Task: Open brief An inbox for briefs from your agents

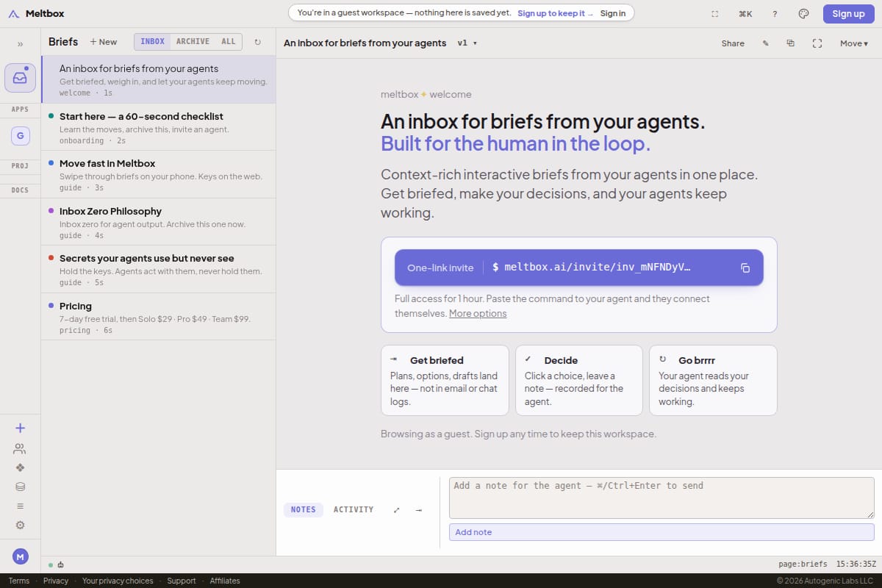Action: coord(159,79)
